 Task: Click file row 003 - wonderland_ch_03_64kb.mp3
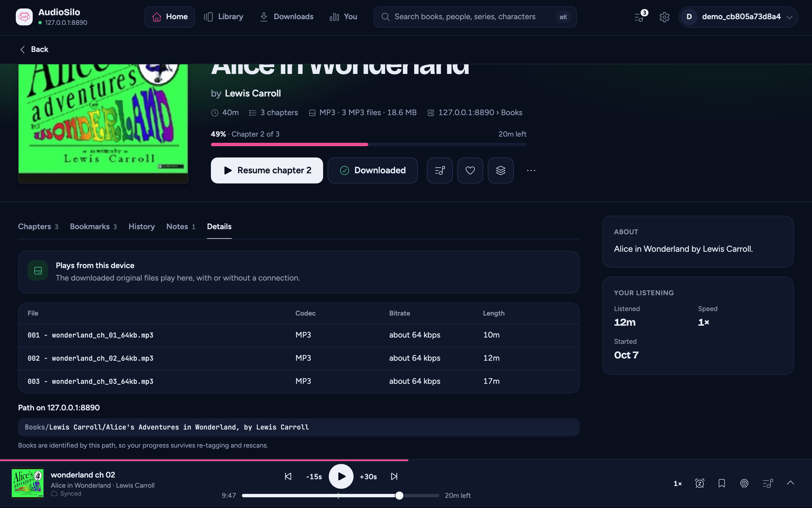point(299,382)
